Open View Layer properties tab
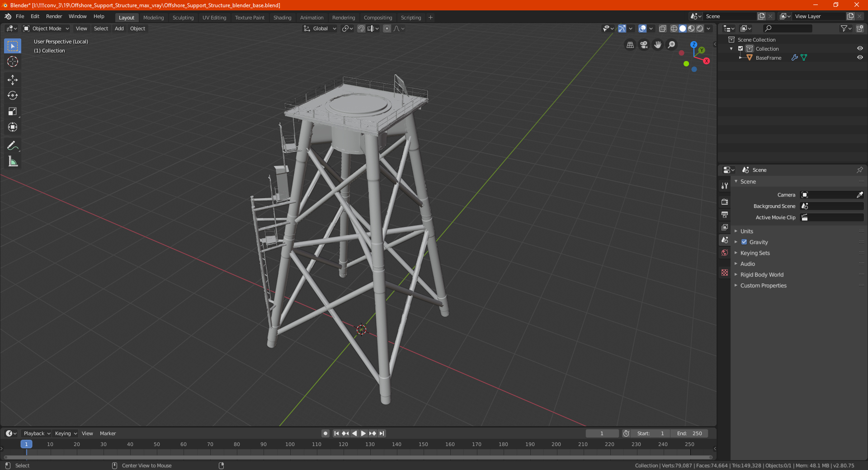868x470 pixels. coord(725,227)
